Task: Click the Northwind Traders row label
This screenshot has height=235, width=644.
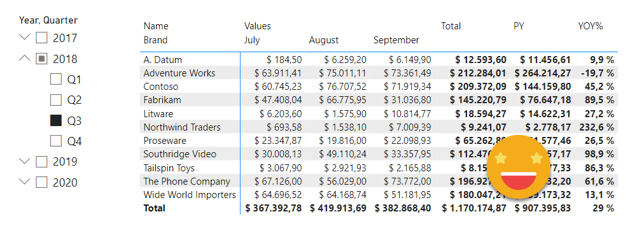Action: 182,127
